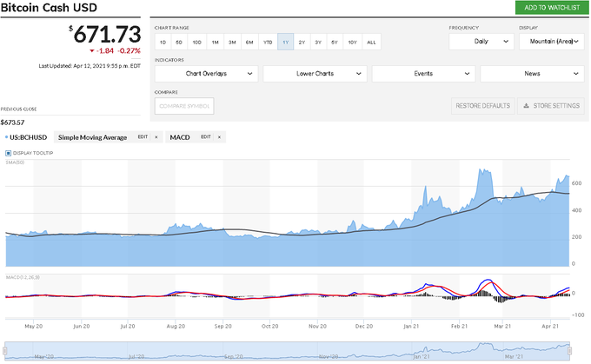Select the 1D chart range
Viewport: 591px width, 364px height.
point(163,43)
